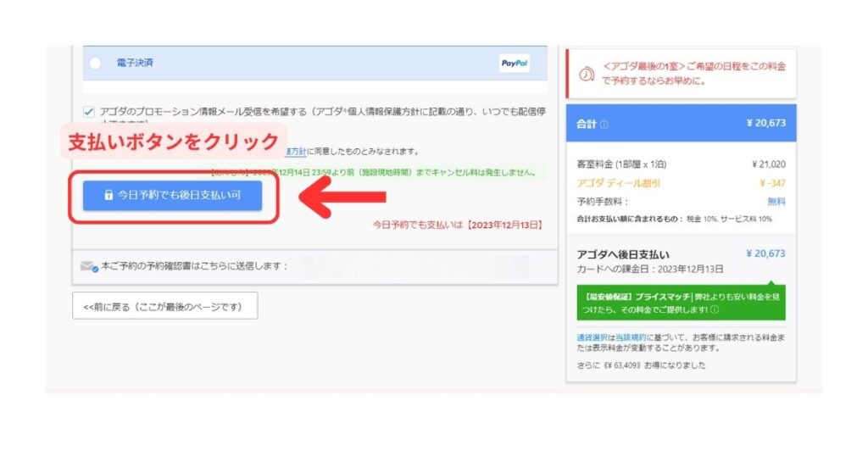The width and height of the screenshot is (868, 456).
Task: Click the 無料 booking fee value
Action: pos(776,202)
